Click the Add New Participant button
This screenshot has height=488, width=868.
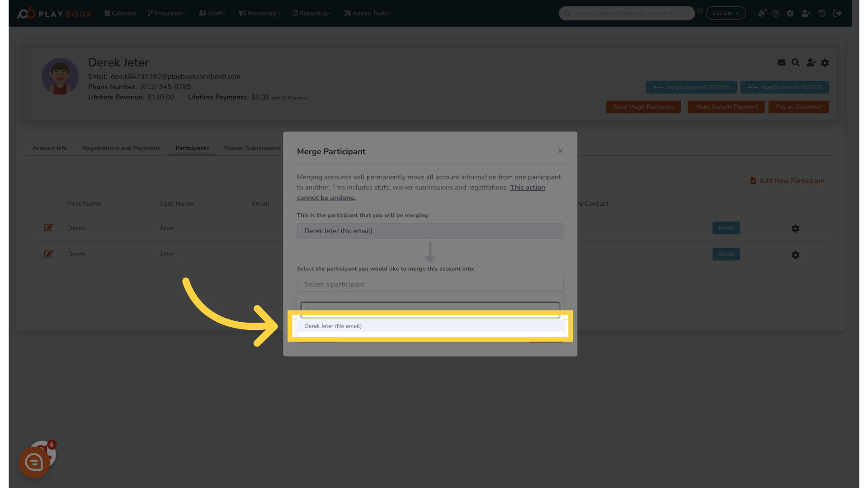787,181
